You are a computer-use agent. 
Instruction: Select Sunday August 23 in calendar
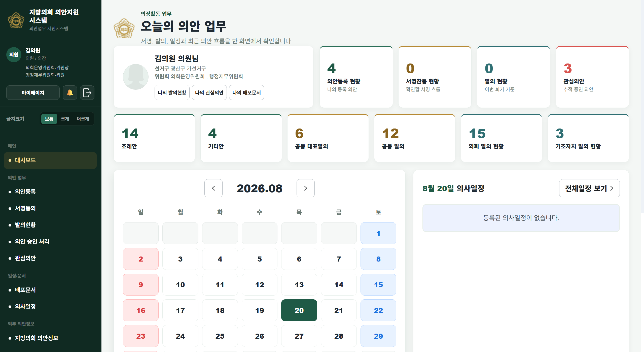(x=141, y=336)
